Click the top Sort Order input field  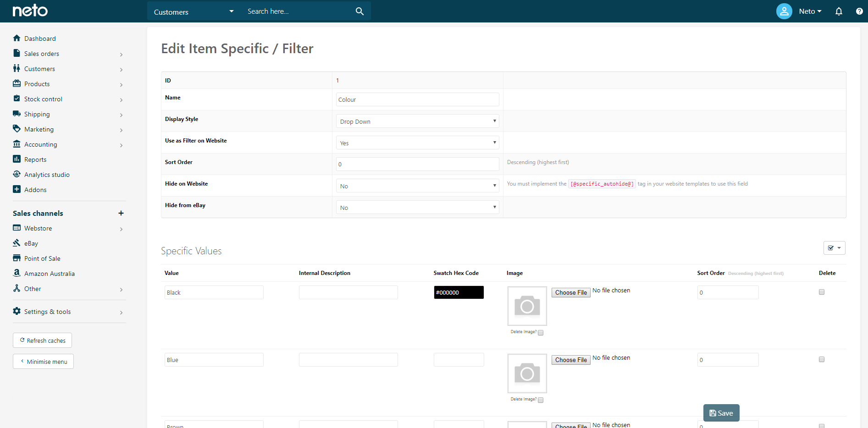tap(417, 164)
